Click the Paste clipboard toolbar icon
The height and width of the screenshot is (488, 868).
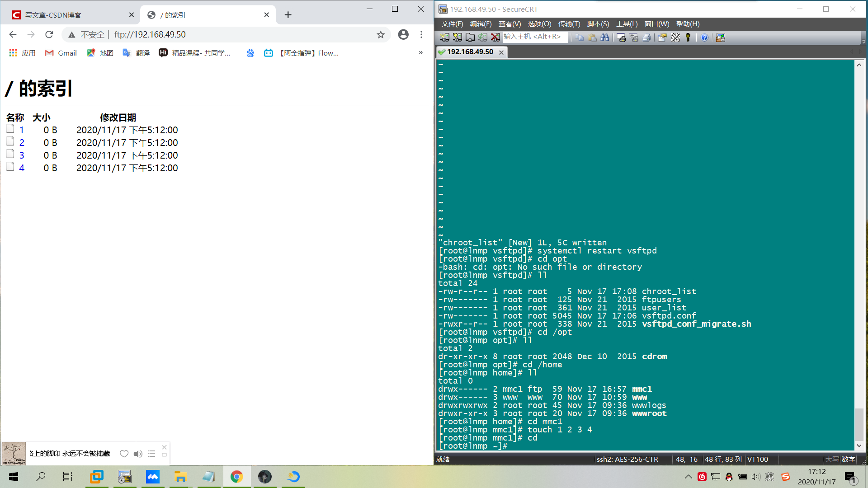point(592,38)
